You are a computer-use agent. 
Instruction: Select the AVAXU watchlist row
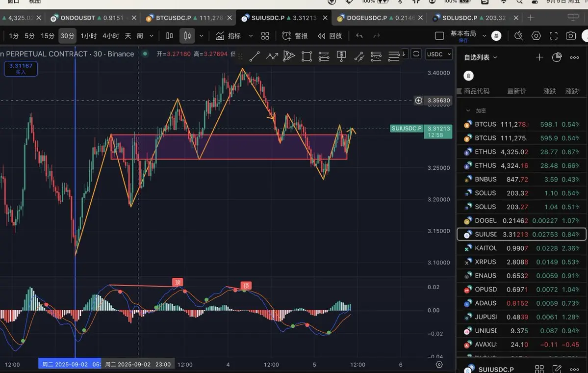(521, 345)
